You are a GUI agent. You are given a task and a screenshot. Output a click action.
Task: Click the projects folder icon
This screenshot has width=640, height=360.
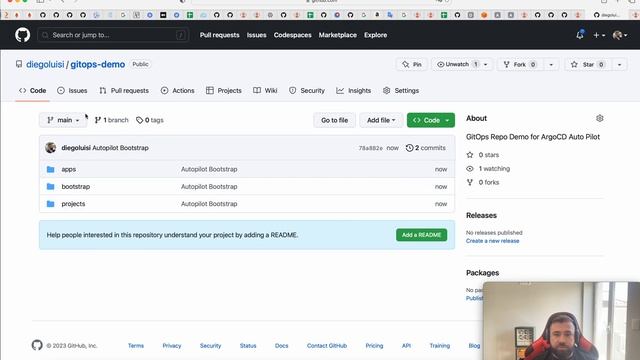51,204
